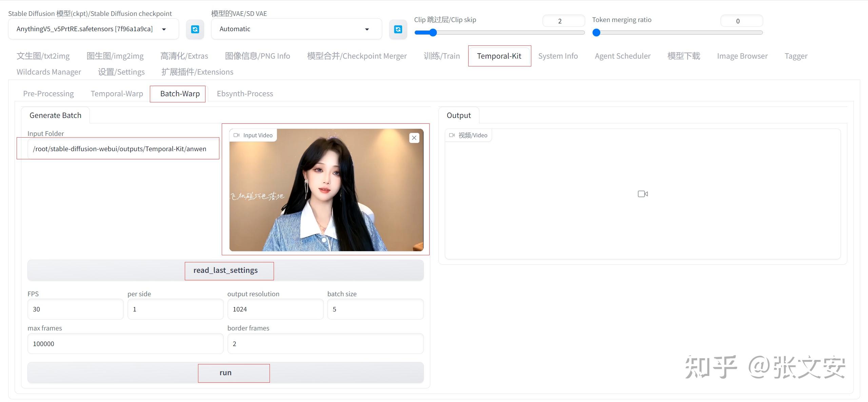Click the run button

[x=225, y=373]
